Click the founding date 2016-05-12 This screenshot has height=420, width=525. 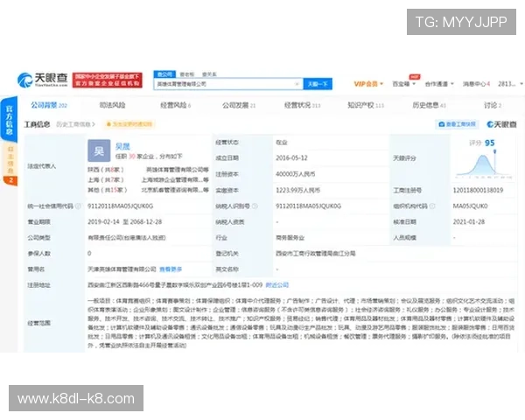pyautogui.click(x=291, y=157)
